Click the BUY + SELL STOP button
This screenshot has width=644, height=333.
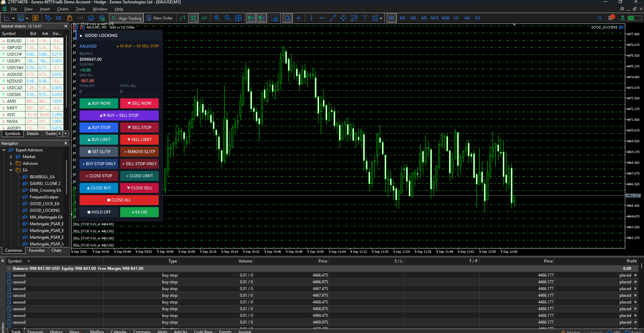tap(119, 115)
